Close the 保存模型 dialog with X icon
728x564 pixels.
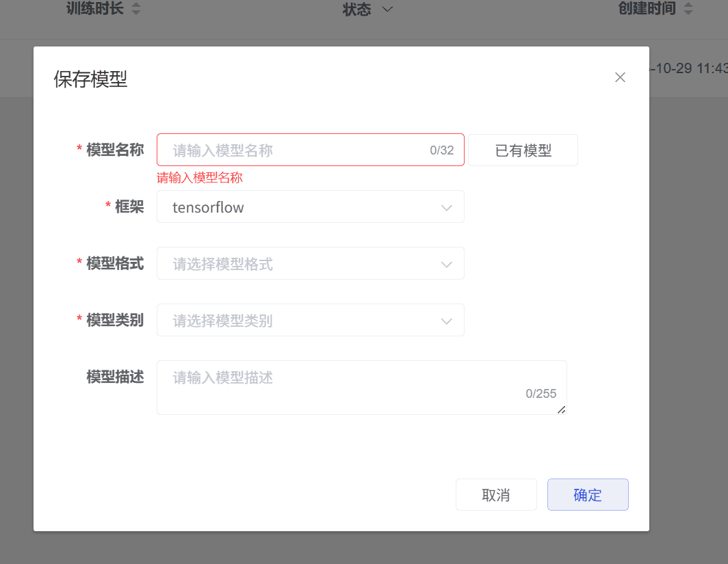coord(620,77)
